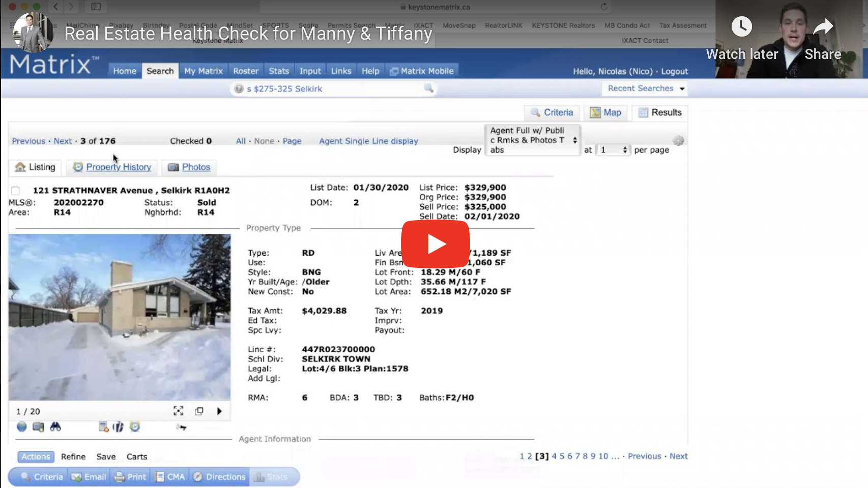The height and width of the screenshot is (488, 868).
Task: Click the mortgage calculator icon below photo
Action: 103,426
